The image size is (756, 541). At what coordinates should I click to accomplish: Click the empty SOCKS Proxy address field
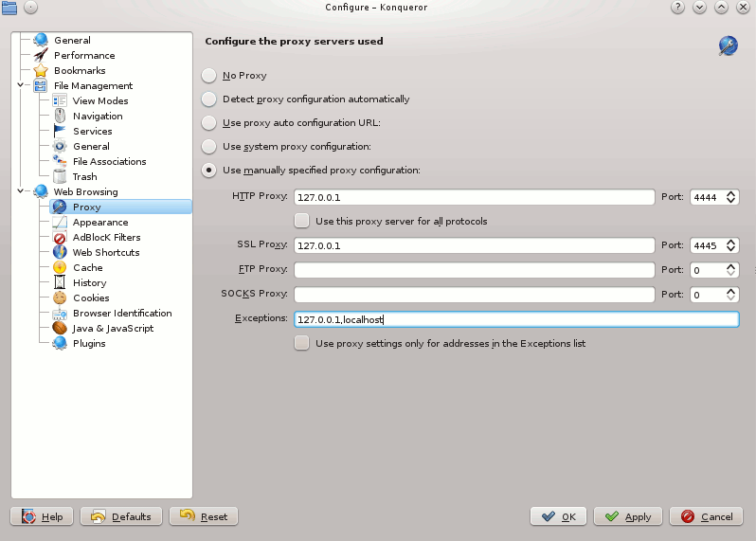click(475, 294)
